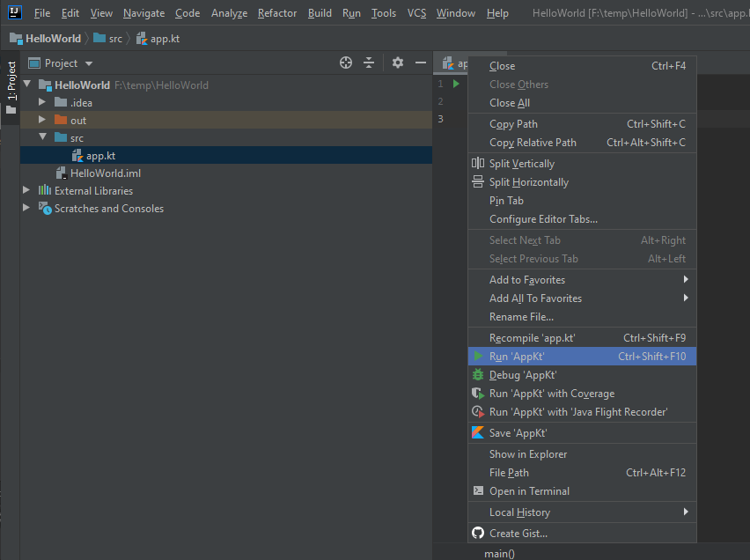
Task: Expand the out folder
Action: tap(42, 120)
